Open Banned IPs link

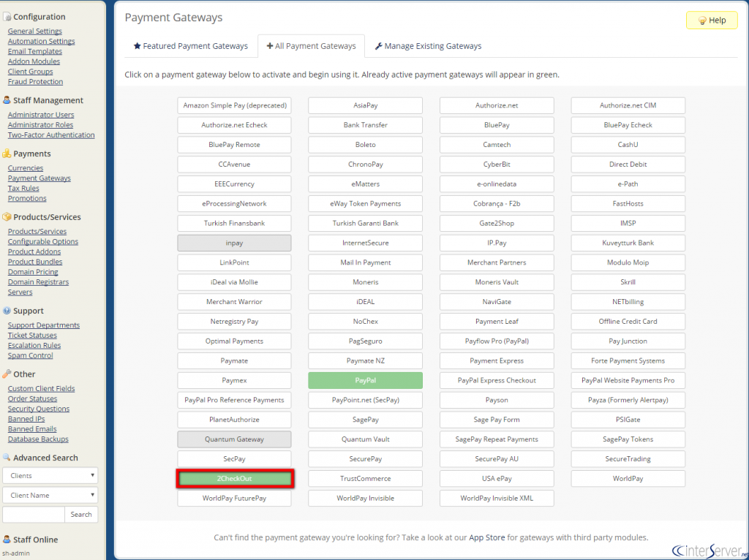pos(26,419)
